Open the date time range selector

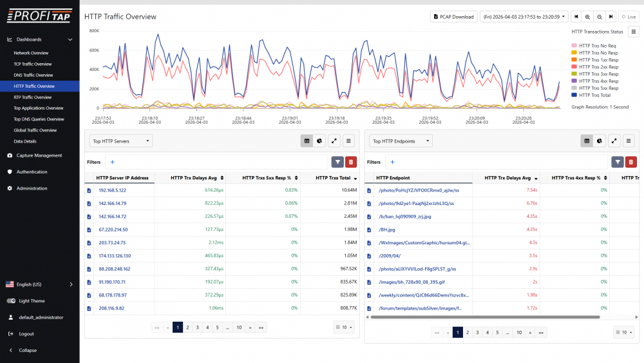(524, 17)
